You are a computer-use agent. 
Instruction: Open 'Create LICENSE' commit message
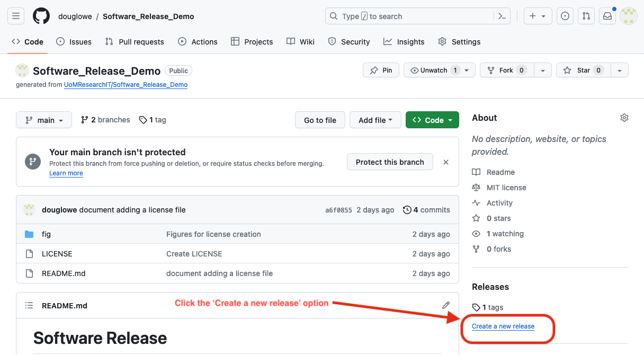click(x=194, y=254)
